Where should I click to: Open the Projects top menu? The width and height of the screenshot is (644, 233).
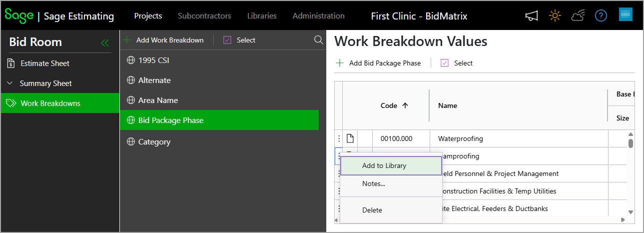148,16
